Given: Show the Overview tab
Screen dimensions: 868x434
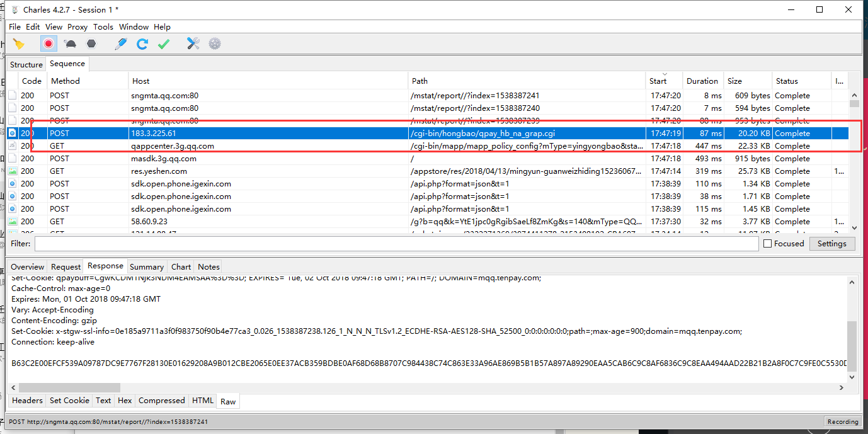Looking at the screenshot, I should click(x=28, y=267).
